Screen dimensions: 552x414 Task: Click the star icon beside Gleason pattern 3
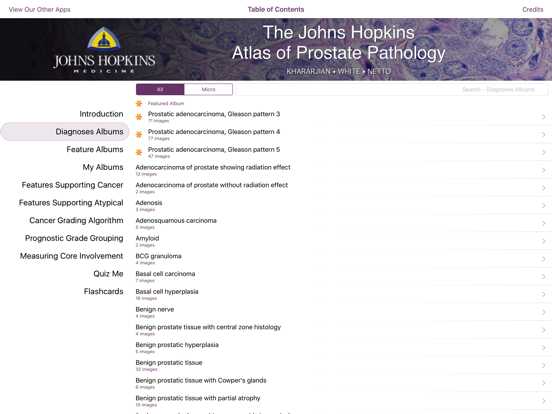(x=139, y=117)
